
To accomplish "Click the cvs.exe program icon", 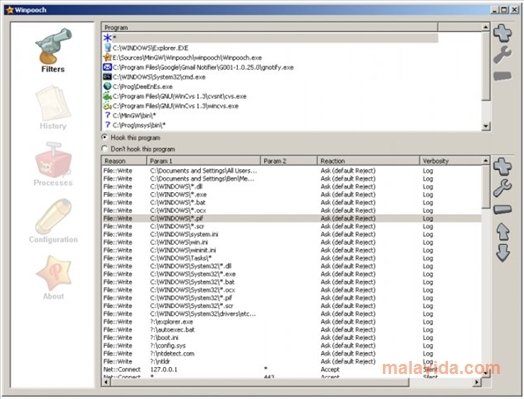I will coord(107,96).
